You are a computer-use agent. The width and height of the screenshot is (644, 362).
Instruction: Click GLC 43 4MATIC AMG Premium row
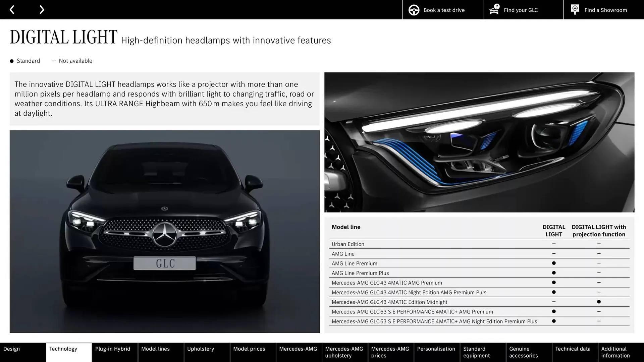pyautogui.click(x=479, y=283)
